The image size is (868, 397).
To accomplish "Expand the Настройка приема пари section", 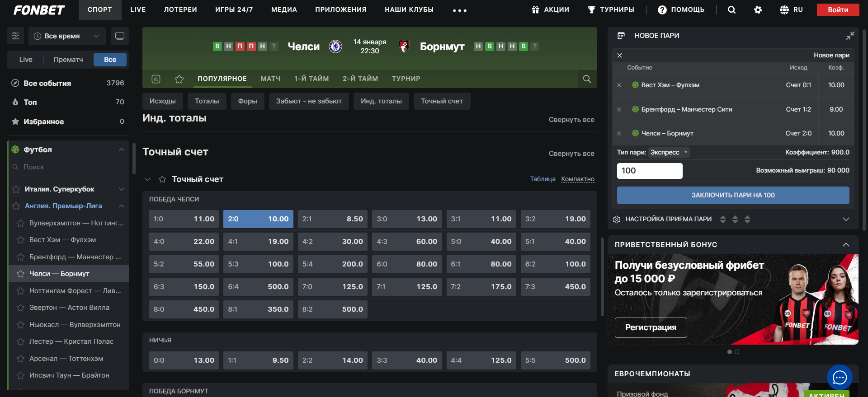I will tap(846, 220).
